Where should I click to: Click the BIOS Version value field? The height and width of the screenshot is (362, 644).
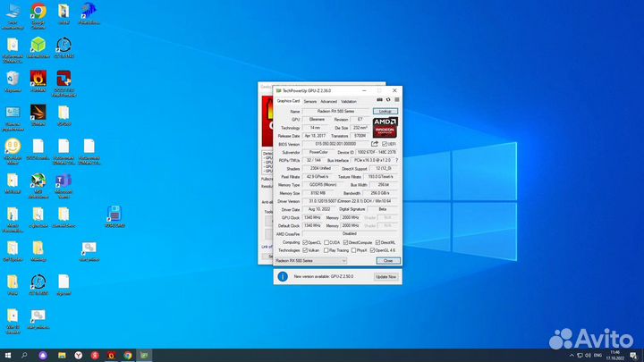(x=335, y=144)
